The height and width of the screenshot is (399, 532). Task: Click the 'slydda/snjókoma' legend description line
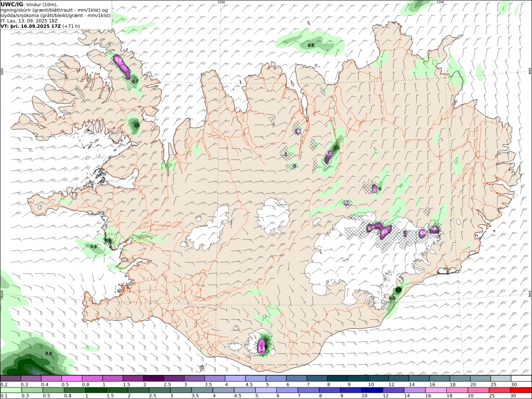[56, 15]
